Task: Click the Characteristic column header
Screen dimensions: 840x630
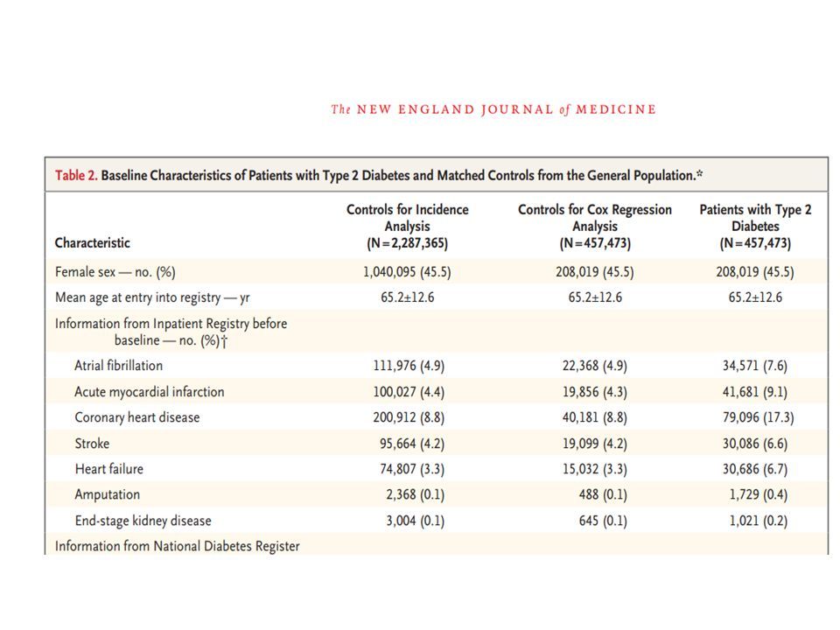Action: tap(92, 243)
